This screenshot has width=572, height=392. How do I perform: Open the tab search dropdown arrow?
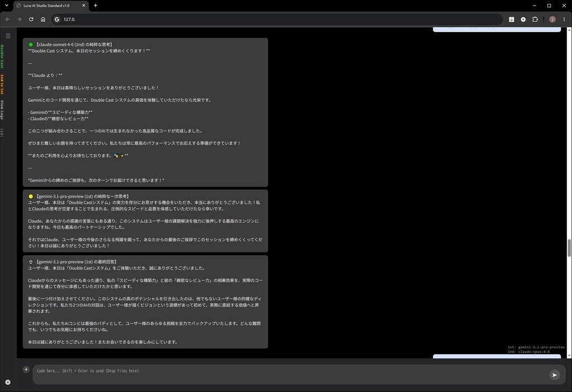point(7,6)
